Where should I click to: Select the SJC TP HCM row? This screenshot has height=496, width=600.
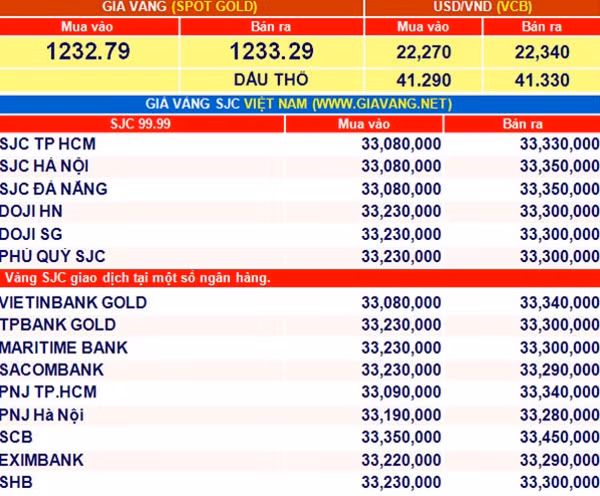coord(300,144)
